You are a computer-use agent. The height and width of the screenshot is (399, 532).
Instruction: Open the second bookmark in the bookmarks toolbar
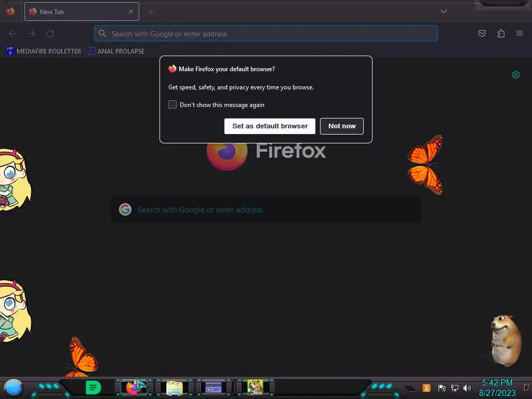[116, 51]
